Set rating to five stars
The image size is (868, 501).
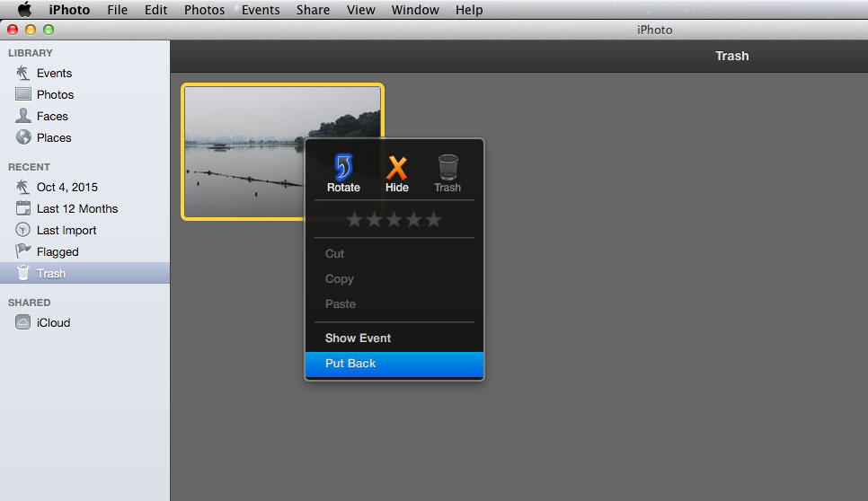[434, 219]
